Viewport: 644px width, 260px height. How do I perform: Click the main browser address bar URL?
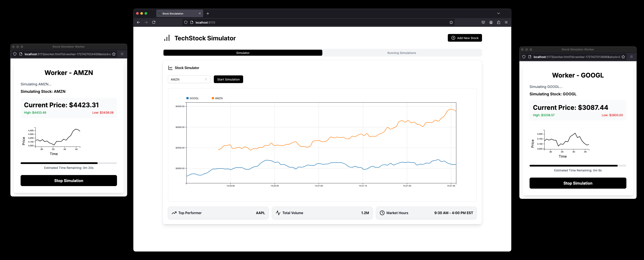[205, 23]
